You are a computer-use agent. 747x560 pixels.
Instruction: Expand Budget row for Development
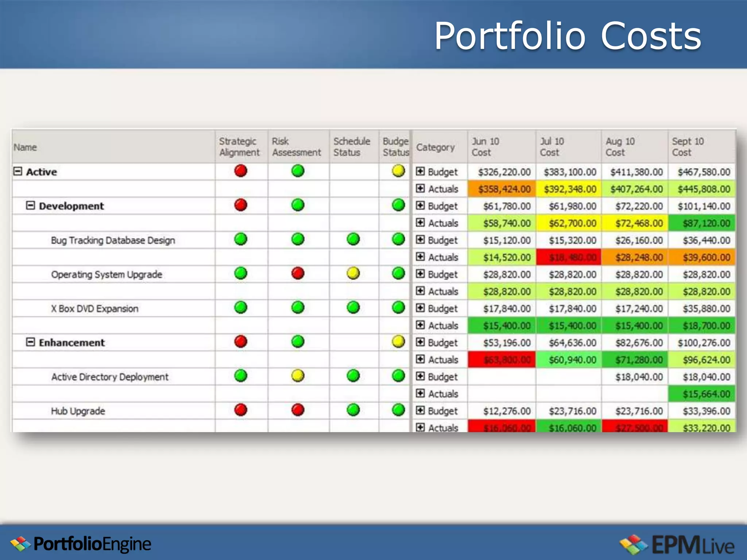pyautogui.click(x=420, y=206)
